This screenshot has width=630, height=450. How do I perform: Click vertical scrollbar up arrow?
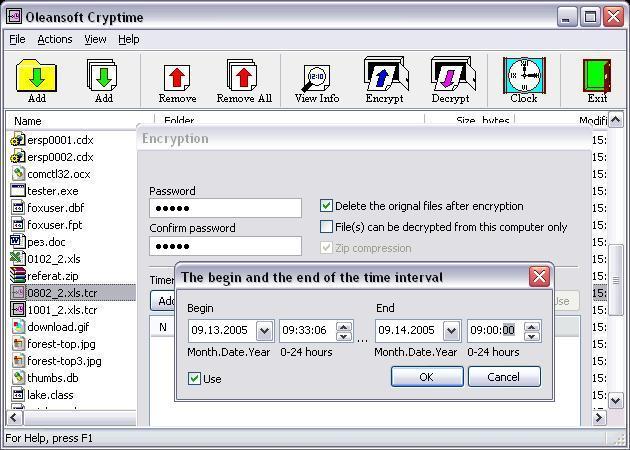pos(616,119)
